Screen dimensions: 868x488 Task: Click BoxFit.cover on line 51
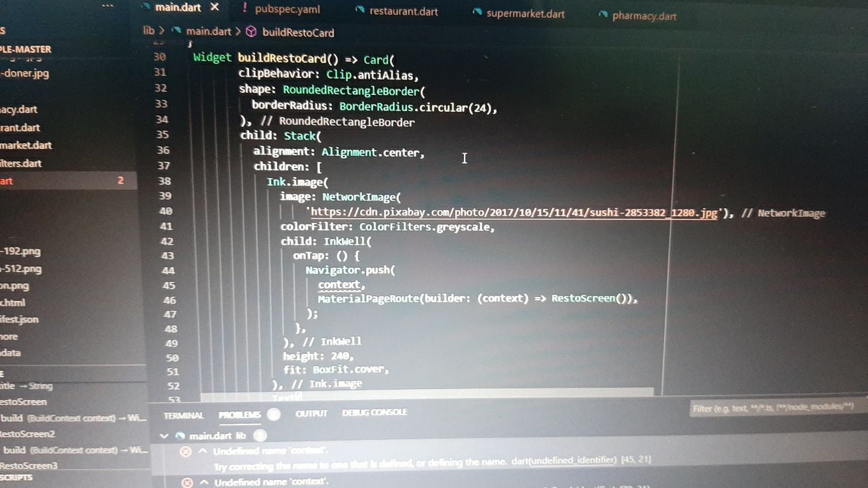[x=349, y=369]
